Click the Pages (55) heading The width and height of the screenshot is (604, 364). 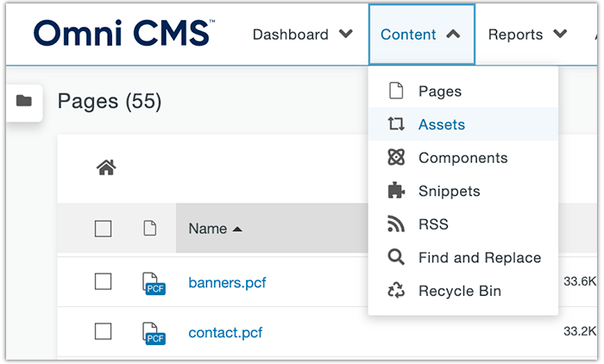[110, 102]
